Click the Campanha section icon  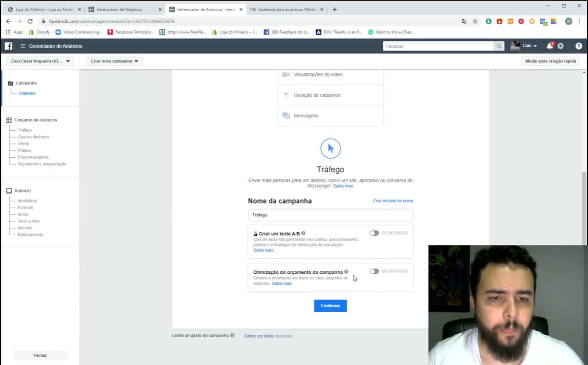coord(11,83)
